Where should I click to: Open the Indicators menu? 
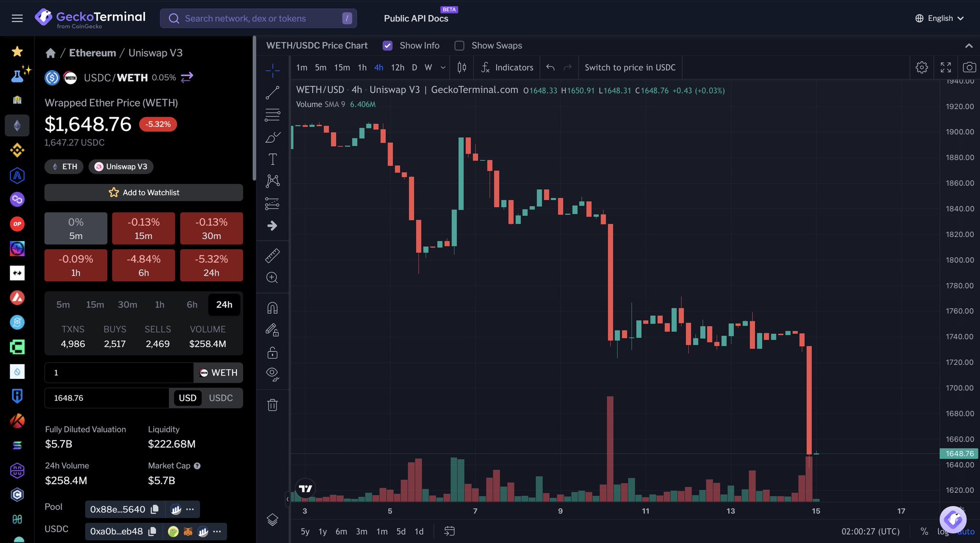click(x=507, y=67)
